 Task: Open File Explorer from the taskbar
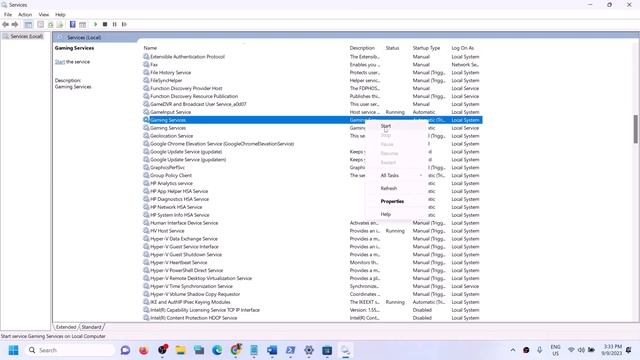coord(180,350)
